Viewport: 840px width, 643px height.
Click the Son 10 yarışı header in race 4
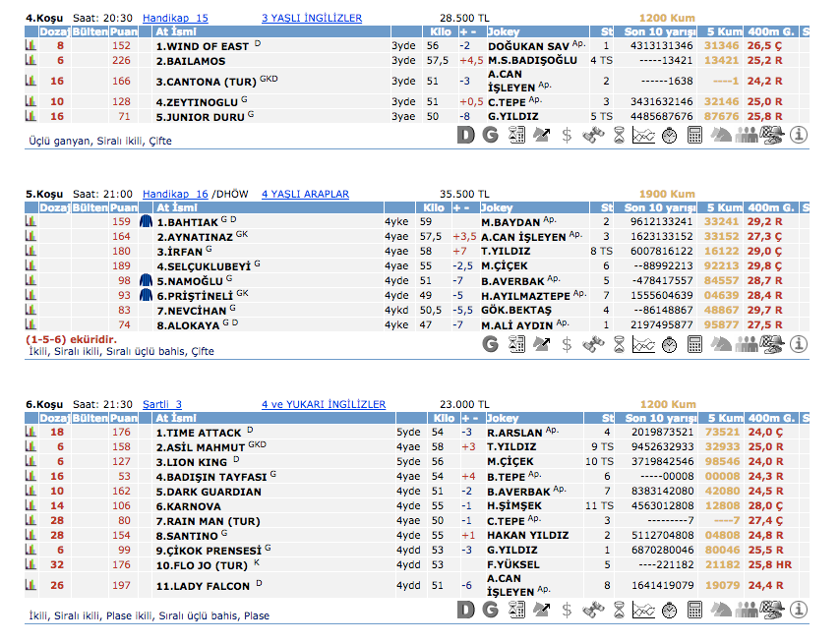(660, 31)
